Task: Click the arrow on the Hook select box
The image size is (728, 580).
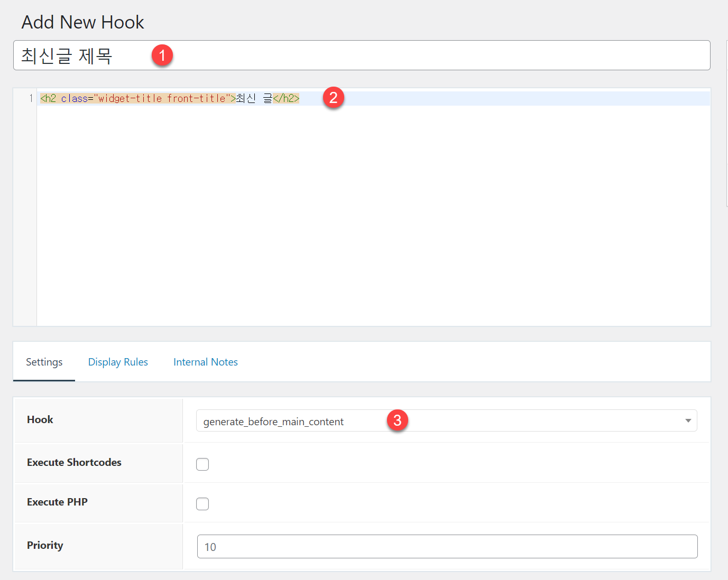Action: click(688, 421)
